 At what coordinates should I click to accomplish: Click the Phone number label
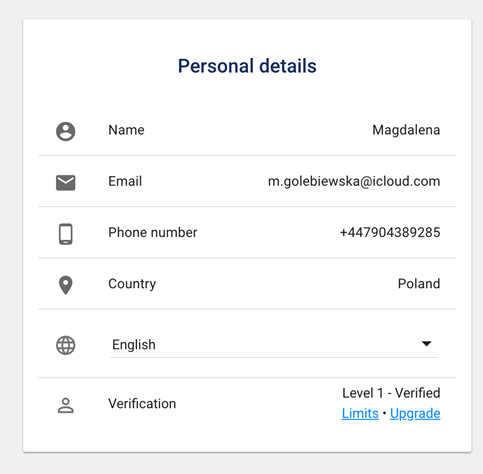click(x=153, y=232)
